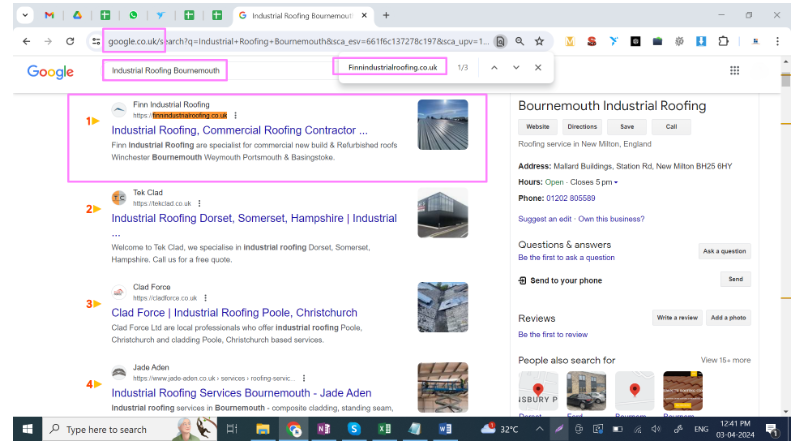Close the Industrial Roofing Bournemouth tab
The image size is (796, 443).
tap(364, 16)
